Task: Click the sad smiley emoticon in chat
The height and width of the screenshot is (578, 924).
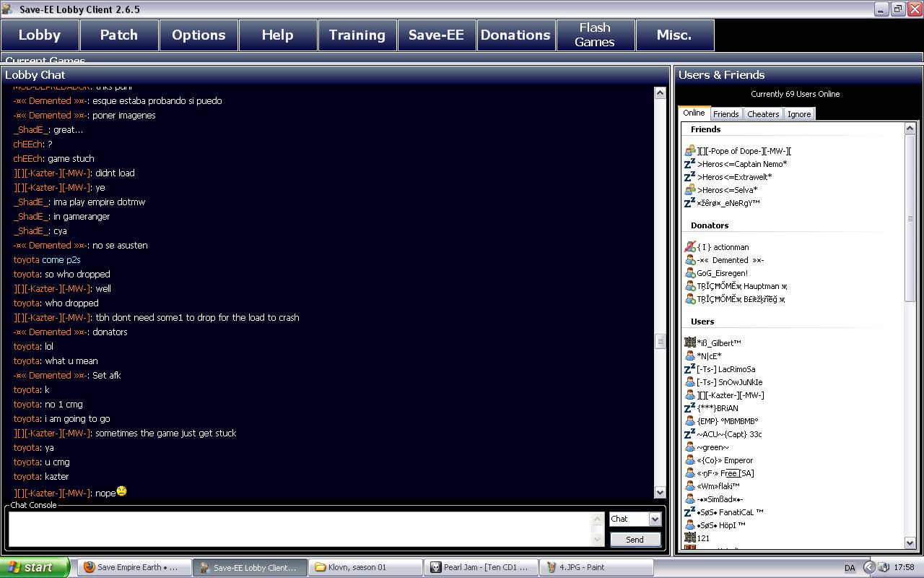Action: click(x=121, y=491)
